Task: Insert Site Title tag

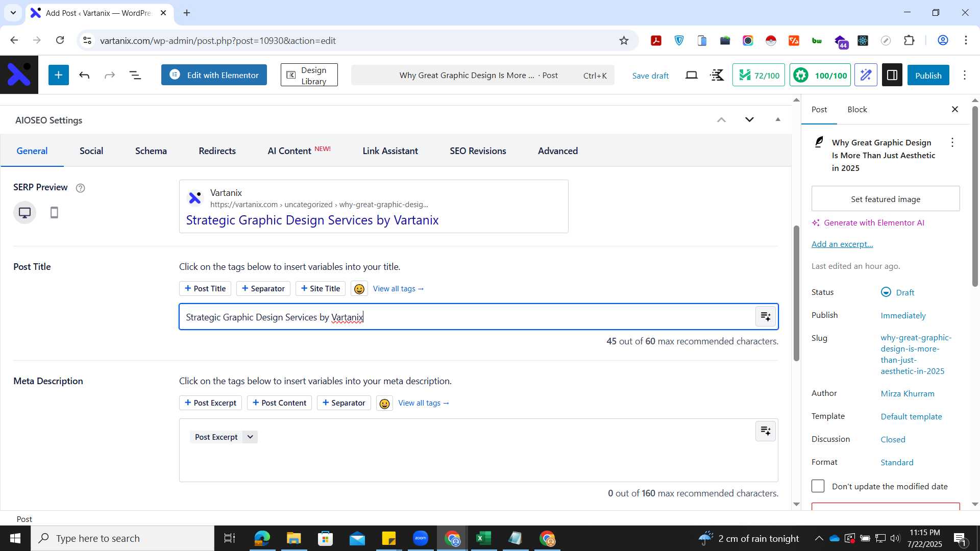Action: (x=321, y=289)
